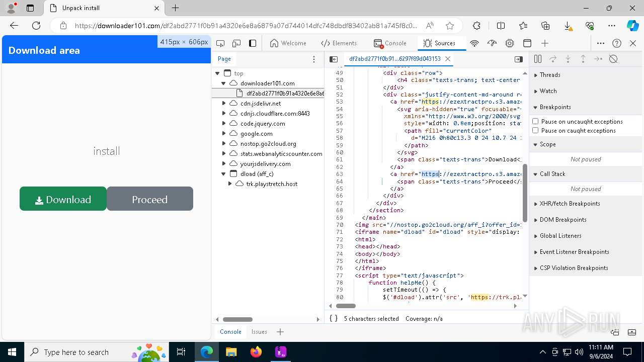Select google.com in the sources tree
The height and width of the screenshot is (362, 644).
pyautogui.click(x=256, y=134)
